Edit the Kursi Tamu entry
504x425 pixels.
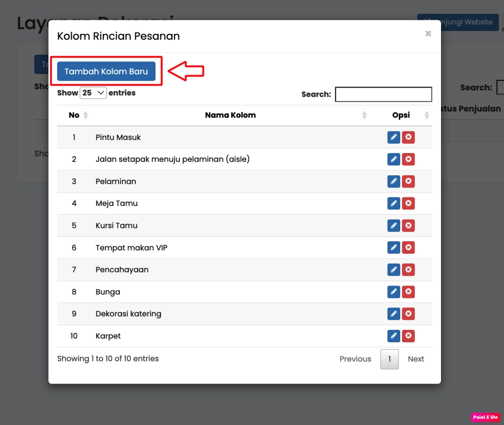pyautogui.click(x=393, y=226)
